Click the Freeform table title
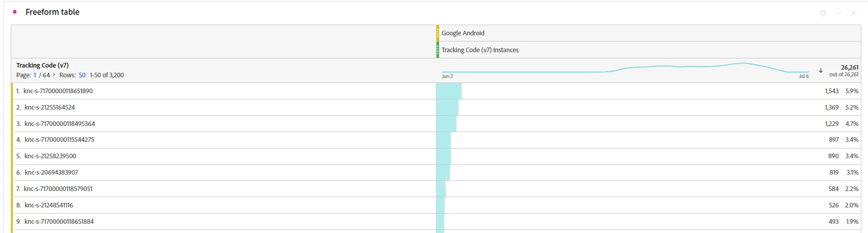The width and height of the screenshot is (868, 233). [53, 12]
